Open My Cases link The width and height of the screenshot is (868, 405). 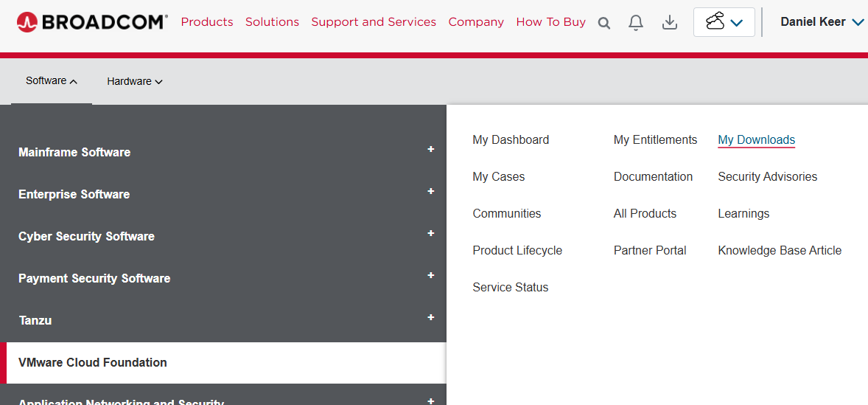(x=499, y=176)
